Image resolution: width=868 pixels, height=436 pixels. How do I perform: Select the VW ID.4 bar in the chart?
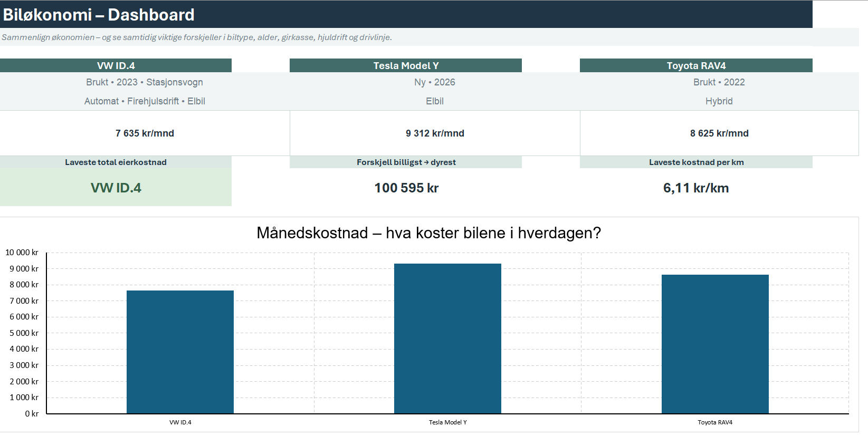pyautogui.click(x=180, y=352)
